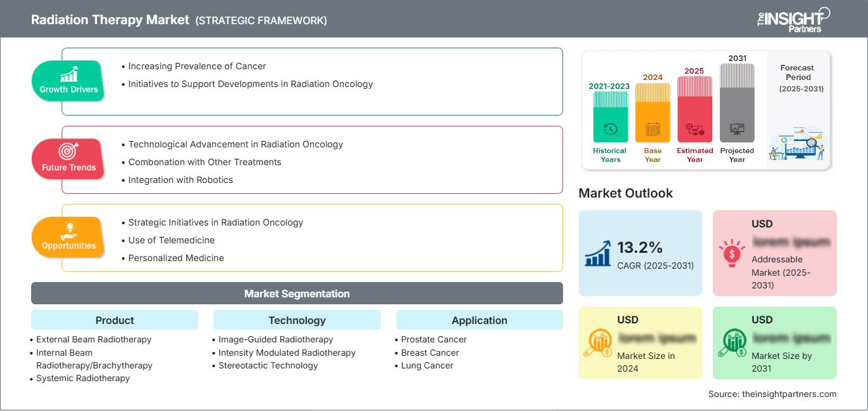The height and width of the screenshot is (411, 868).
Task: Click the Historical Years clock icon
Action: click(x=610, y=129)
